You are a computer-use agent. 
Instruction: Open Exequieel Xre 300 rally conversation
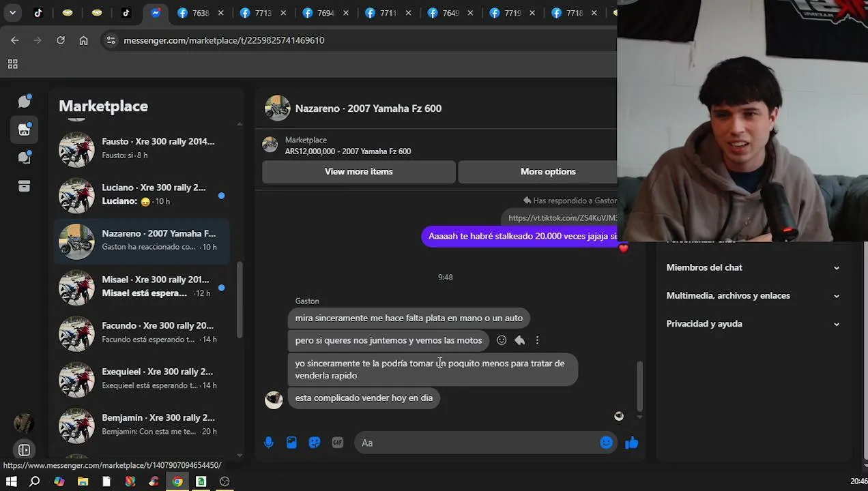coord(142,378)
